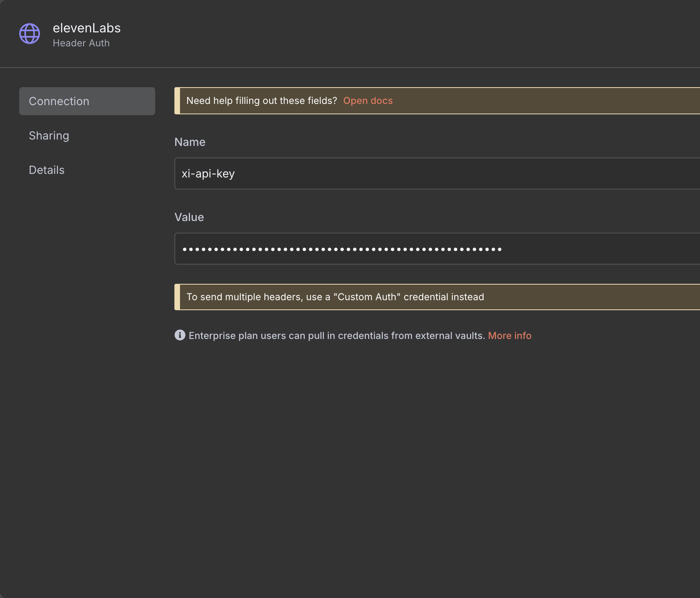The image size is (700, 598).
Task: Focus the masked Value field
Action: pyautogui.click(x=437, y=249)
